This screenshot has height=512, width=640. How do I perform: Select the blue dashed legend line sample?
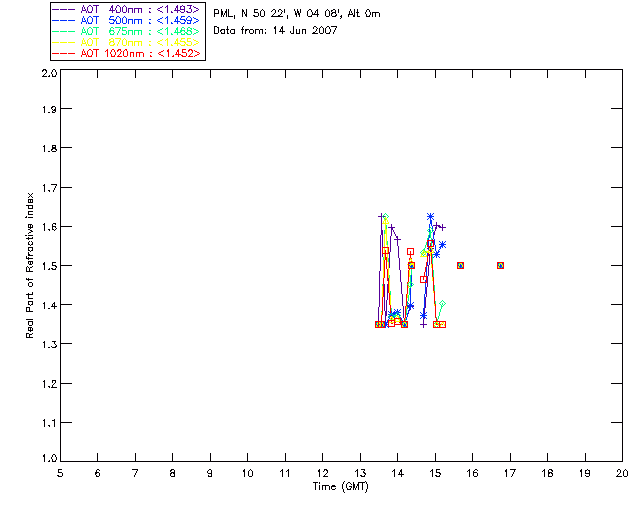click(63, 20)
